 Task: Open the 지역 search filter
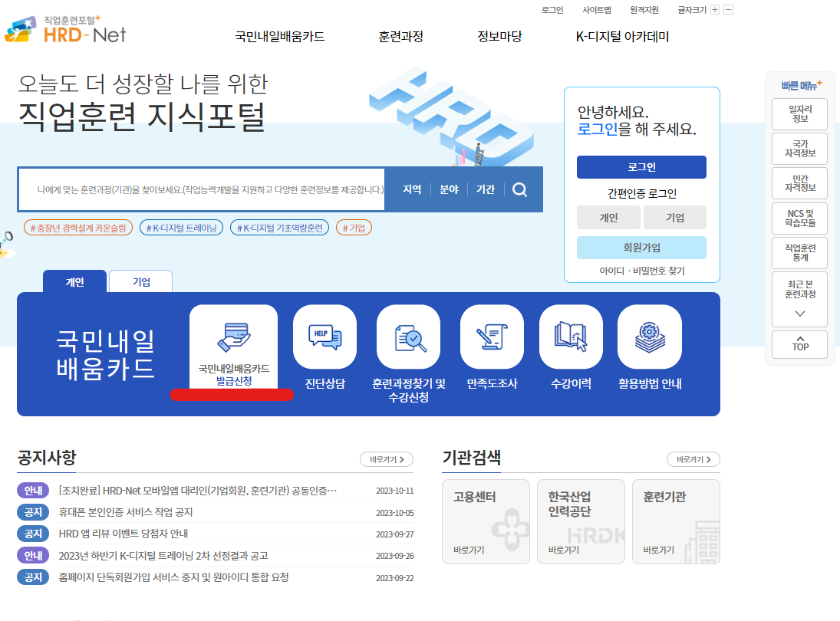tap(410, 189)
